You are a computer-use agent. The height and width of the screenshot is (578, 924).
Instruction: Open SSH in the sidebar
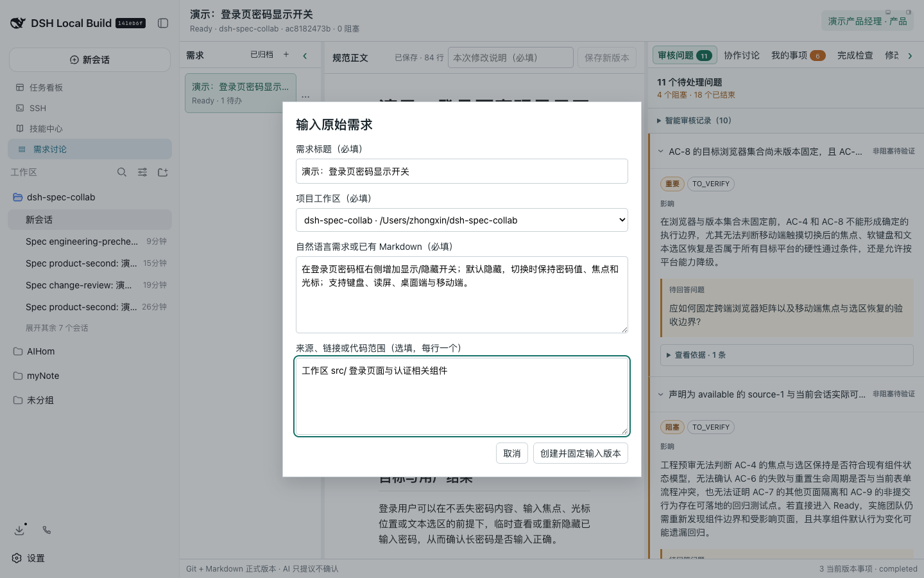point(90,108)
